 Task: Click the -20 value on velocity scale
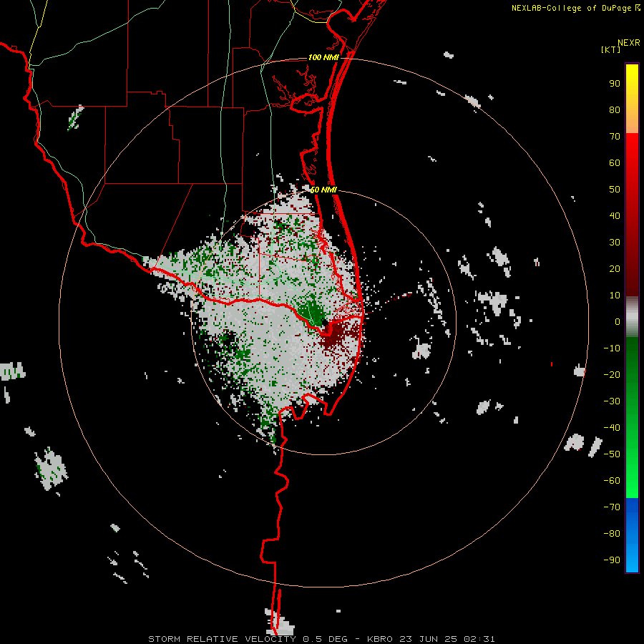click(x=612, y=374)
